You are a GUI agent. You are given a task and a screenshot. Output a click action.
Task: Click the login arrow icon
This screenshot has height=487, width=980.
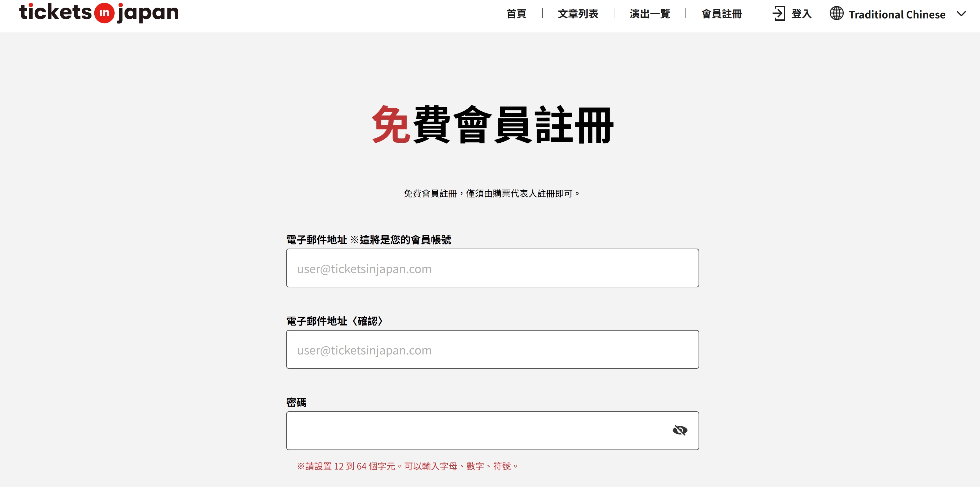point(778,13)
